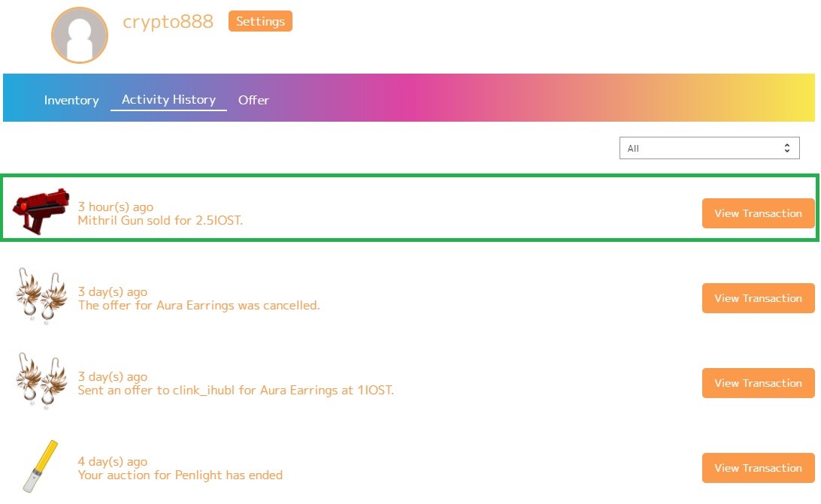The height and width of the screenshot is (504, 821).
Task: Expand the All filter dropdown
Action: [x=710, y=148]
